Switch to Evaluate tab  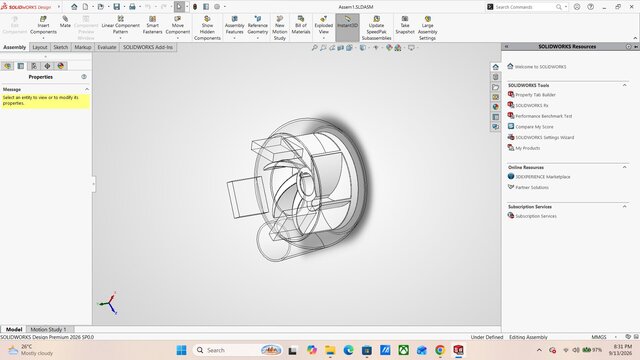(x=107, y=47)
